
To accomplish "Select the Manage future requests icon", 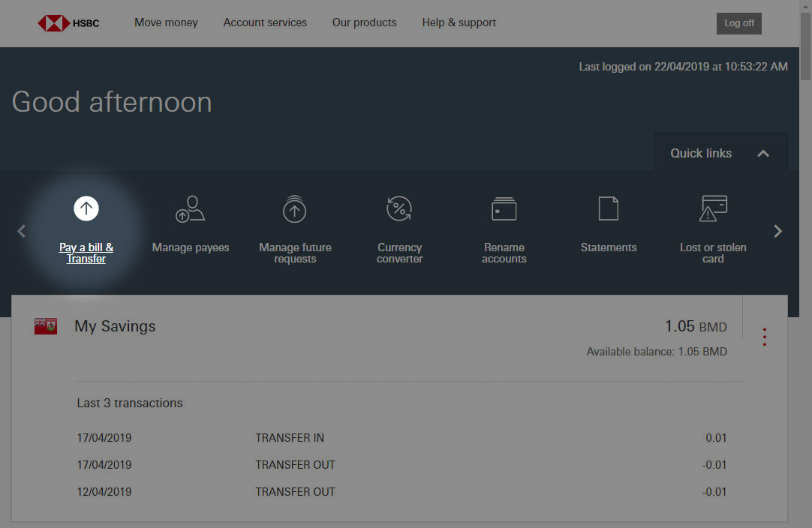I will [294, 208].
